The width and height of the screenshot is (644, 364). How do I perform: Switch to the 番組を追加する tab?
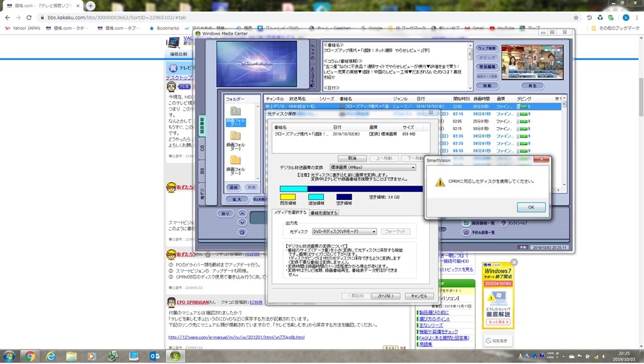tap(324, 213)
